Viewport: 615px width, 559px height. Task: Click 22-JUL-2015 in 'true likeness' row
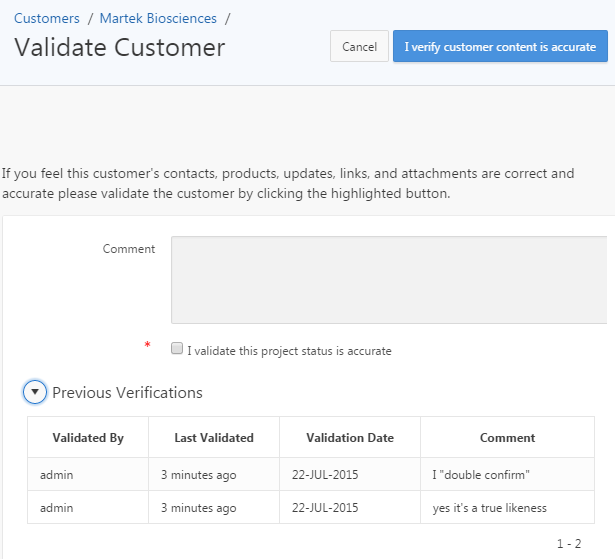tap(325, 508)
